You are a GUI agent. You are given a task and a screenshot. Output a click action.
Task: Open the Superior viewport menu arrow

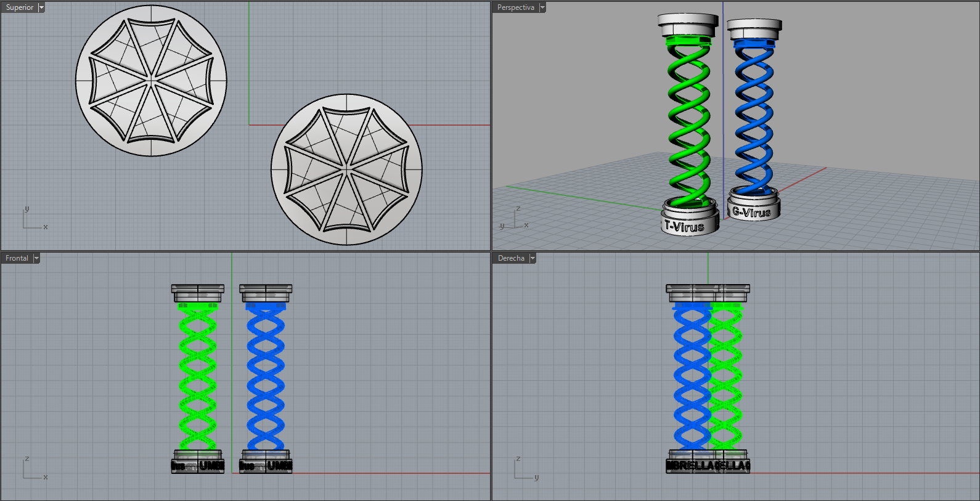coord(41,7)
